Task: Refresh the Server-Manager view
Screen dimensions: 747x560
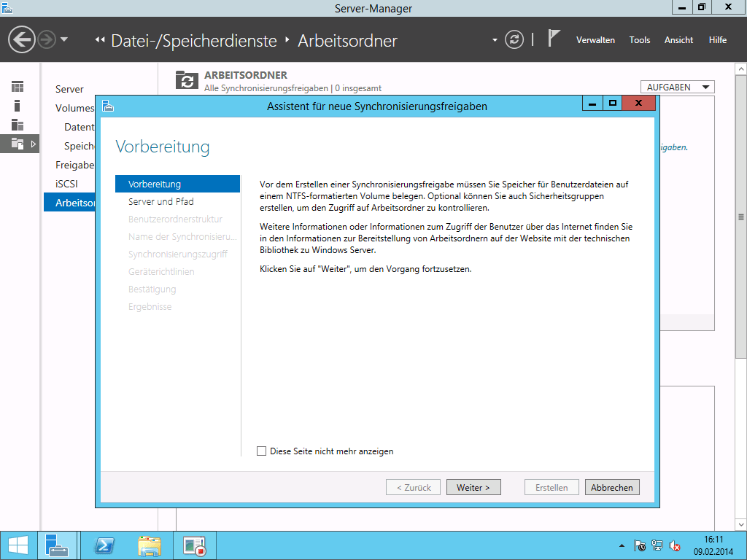Action: tap(514, 39)
